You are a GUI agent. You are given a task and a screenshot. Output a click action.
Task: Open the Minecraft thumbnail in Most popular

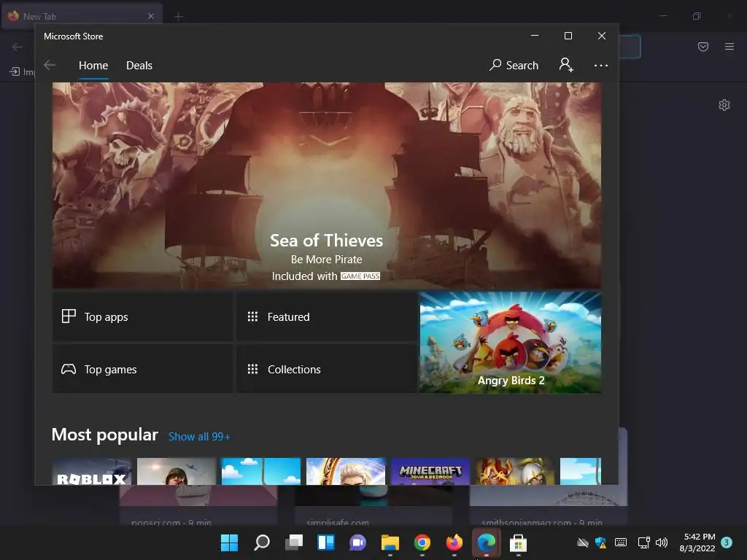point(430,472)
